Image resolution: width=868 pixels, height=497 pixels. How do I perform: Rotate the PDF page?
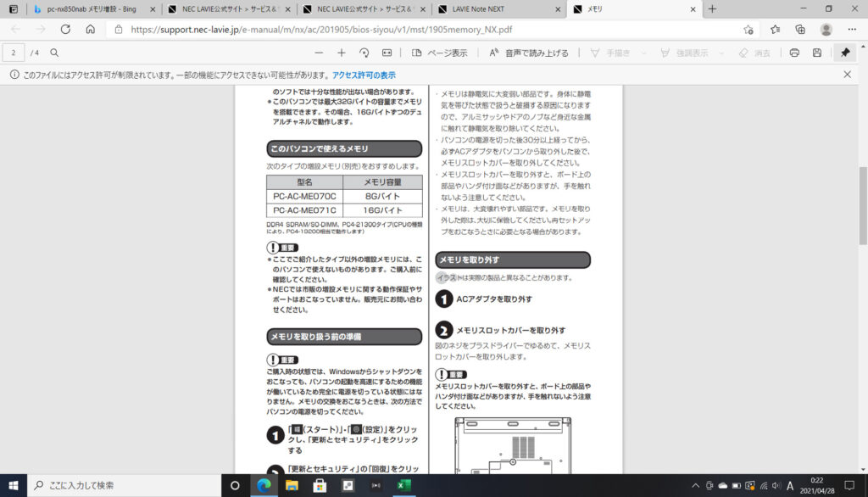(x=364, y=53)
